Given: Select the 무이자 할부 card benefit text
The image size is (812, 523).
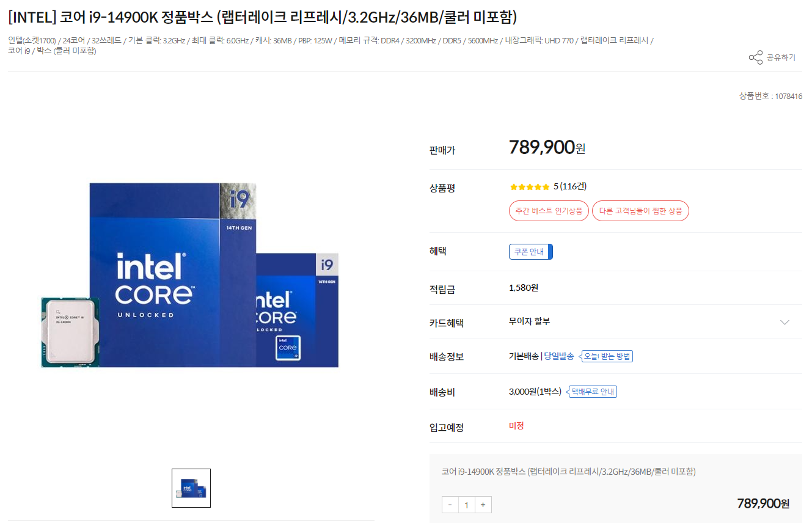Looking at the screenshot, I should (x=529, y=321).
